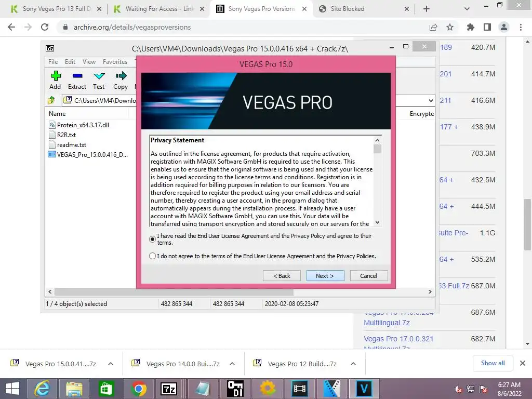Go back in browser history
This screenshot has width=532, height=399.
[11, 27]
